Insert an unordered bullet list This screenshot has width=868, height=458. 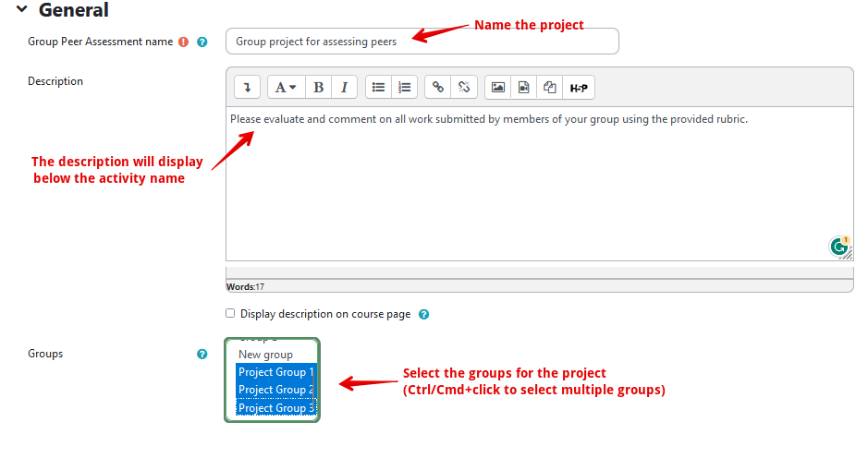click(378, 88)
